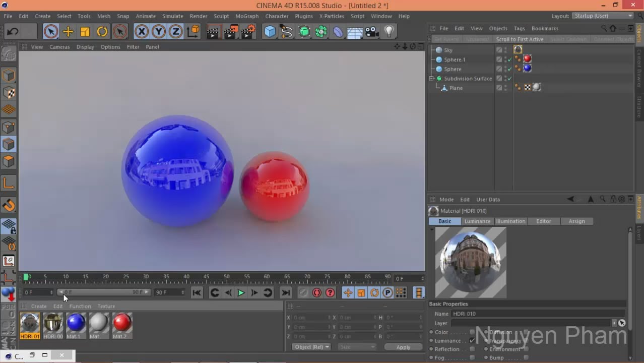Make object editable in left palette
Screen dimensions: 644x363
(x=9, y=53)
